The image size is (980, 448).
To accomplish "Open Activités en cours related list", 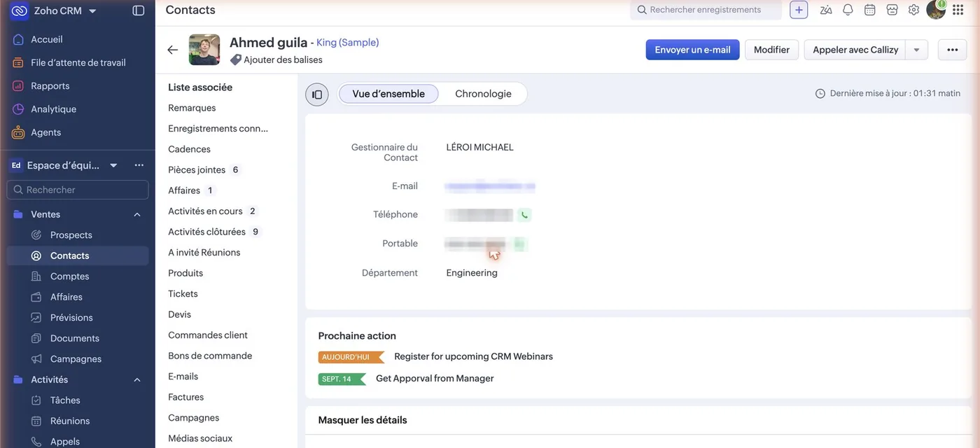I will [x=205, y=211].
